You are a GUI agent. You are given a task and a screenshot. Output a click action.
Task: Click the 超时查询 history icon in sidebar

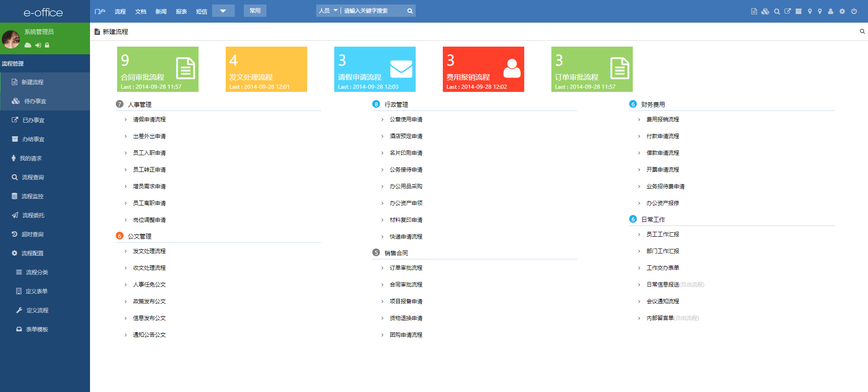(14, 234)
